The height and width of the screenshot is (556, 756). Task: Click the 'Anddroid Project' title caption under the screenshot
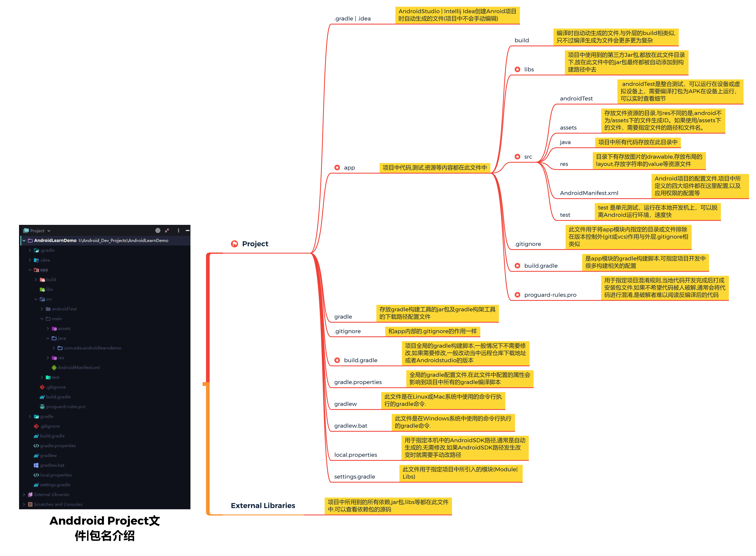tap(105, 528)
